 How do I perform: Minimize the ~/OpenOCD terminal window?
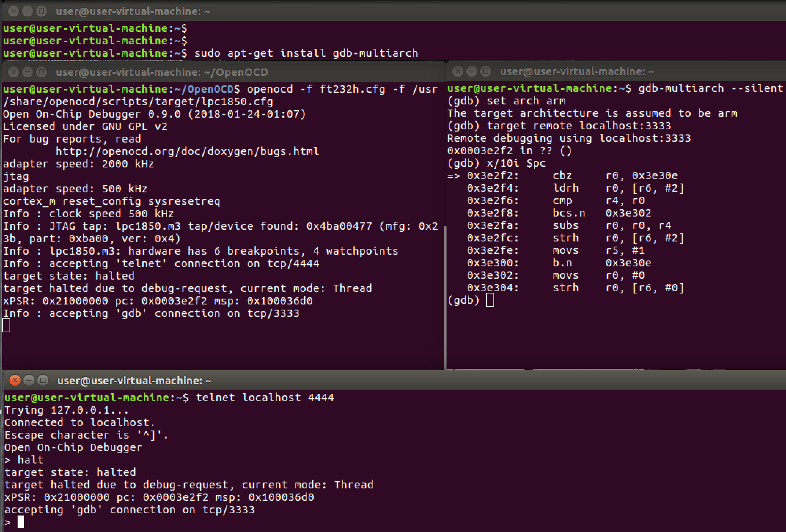click(27, 72)
